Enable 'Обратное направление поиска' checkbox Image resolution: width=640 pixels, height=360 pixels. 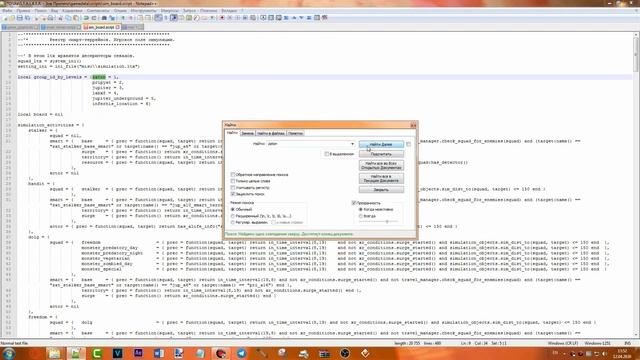pyautogui.click(x=233, y=175)
